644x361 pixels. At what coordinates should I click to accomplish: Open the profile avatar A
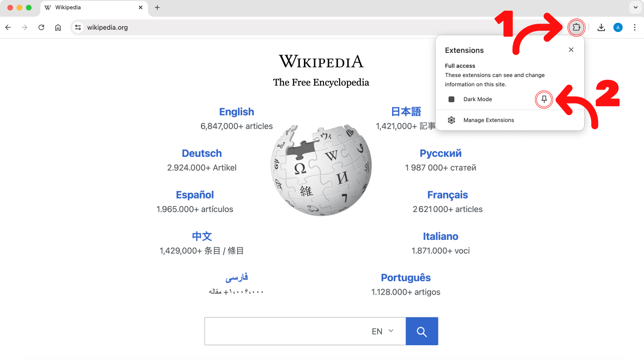(618, 27)
